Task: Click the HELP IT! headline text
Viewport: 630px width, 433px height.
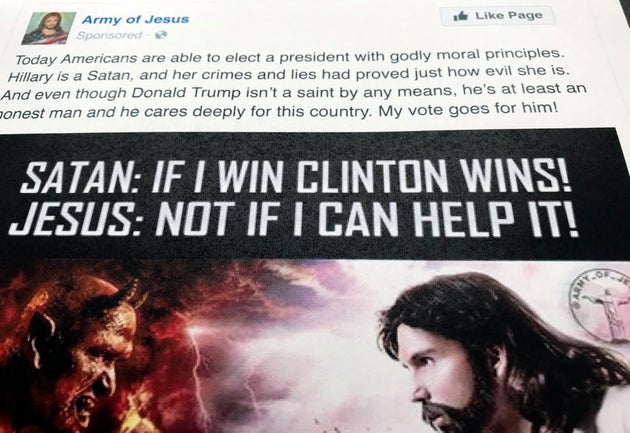Action: point(496,219)
